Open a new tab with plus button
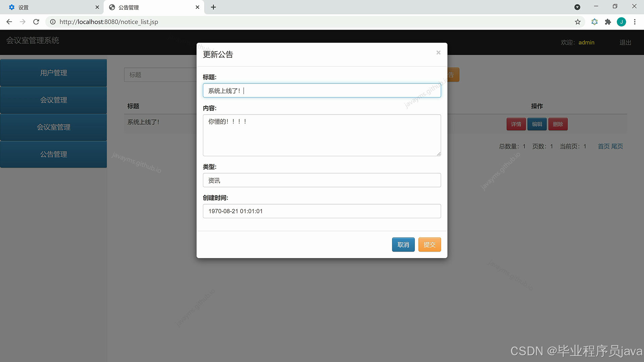This screenshot has height=362, width=644. pyautogui.click(x=213, y=7)
